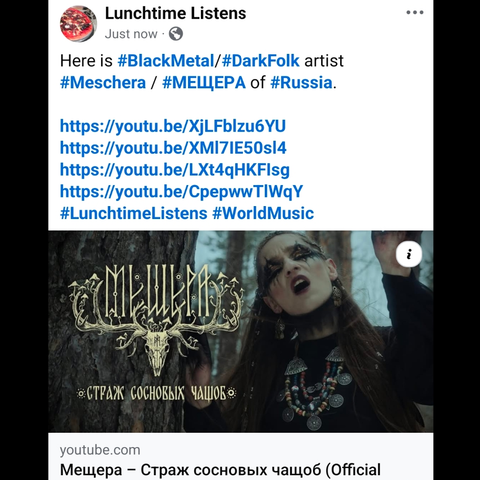Click the youtube.com source label
This screenshot has height=480, width=480.
point(100,450)
